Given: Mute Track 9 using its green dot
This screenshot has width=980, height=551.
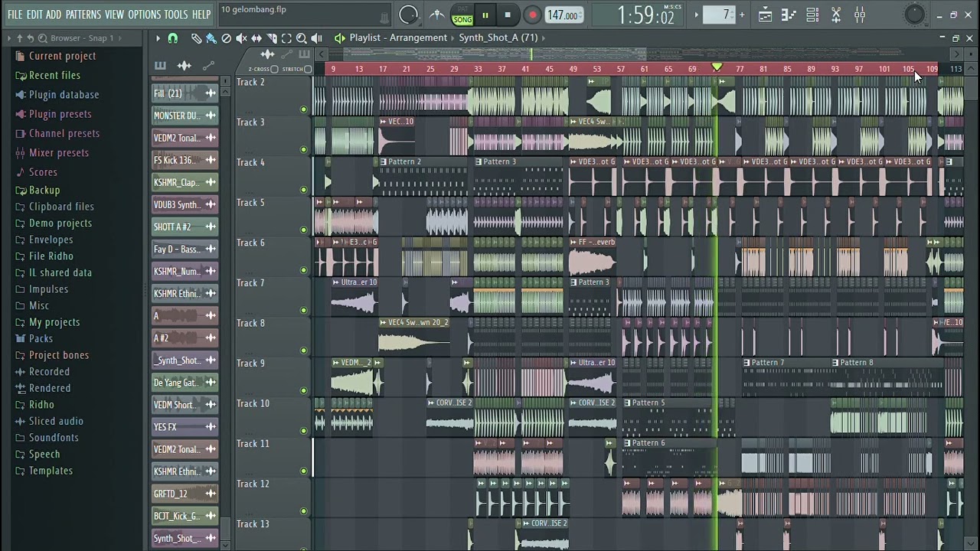Looking at the screenshot, I should (x=304, y=391).
